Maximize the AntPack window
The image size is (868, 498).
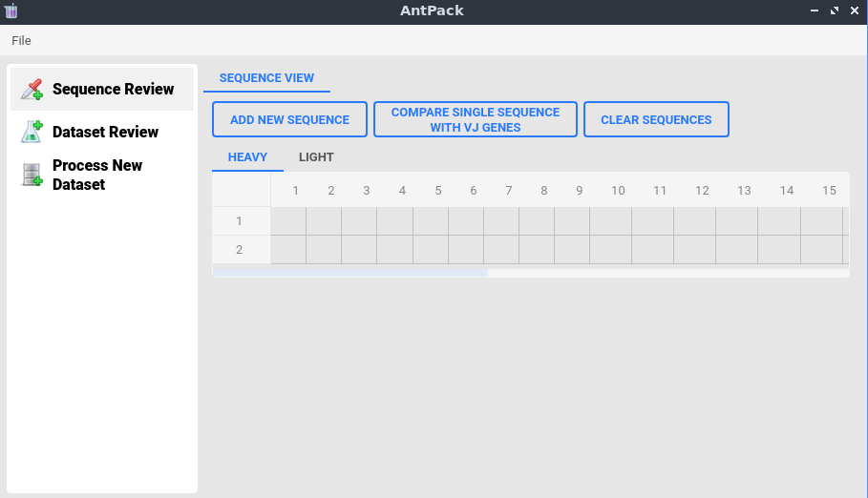click(835, 10)
